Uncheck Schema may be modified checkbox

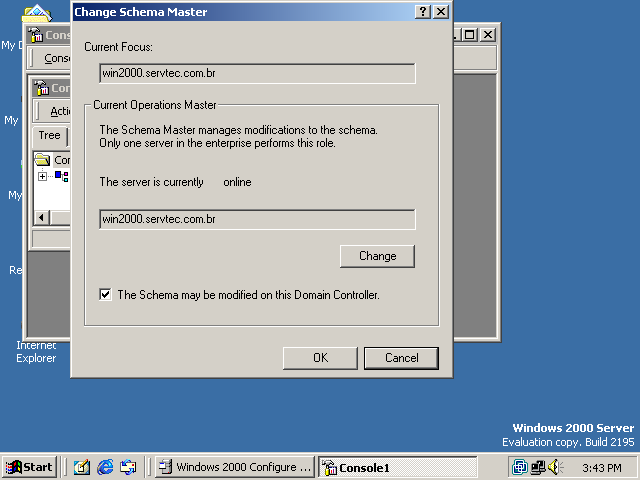point(105,294)
